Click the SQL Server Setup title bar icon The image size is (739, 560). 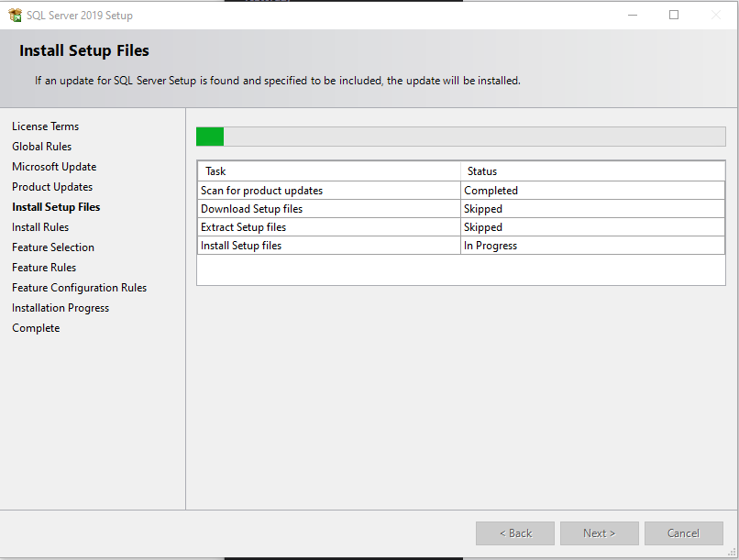tap(15, 15)
